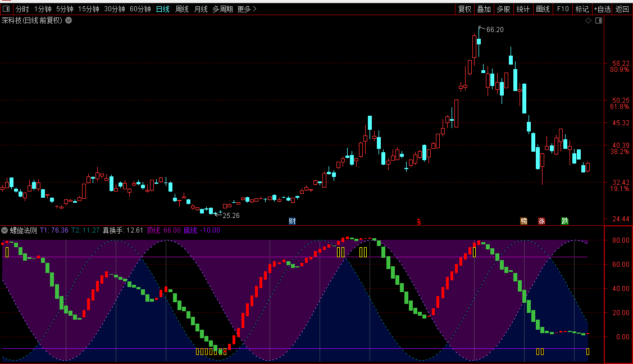Click the 38.2% retracement label
This screenshot has width=633, height=364.
[620, 151]
